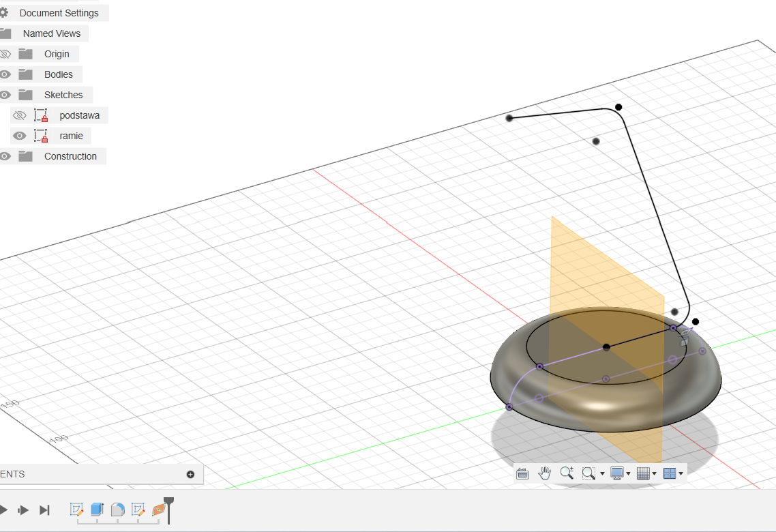
Task: Jump to end of timeline
Action: click(44, 509)
